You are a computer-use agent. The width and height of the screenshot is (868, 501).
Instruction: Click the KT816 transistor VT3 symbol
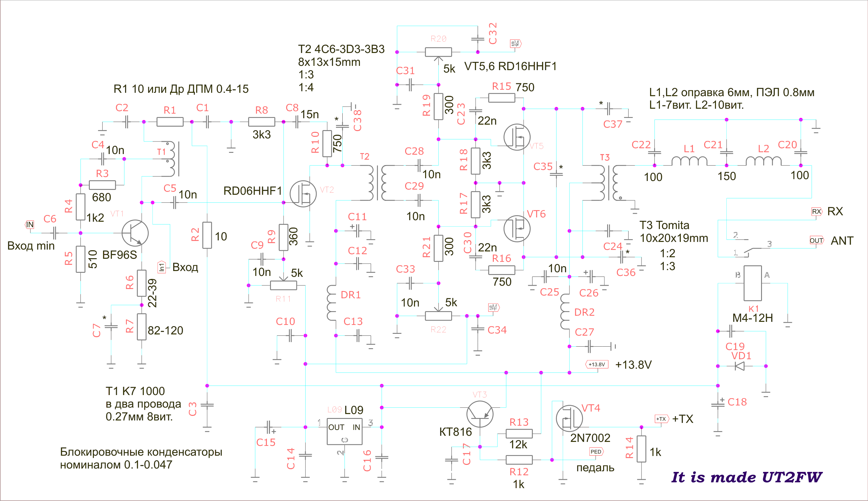click(x=480, y=414)
